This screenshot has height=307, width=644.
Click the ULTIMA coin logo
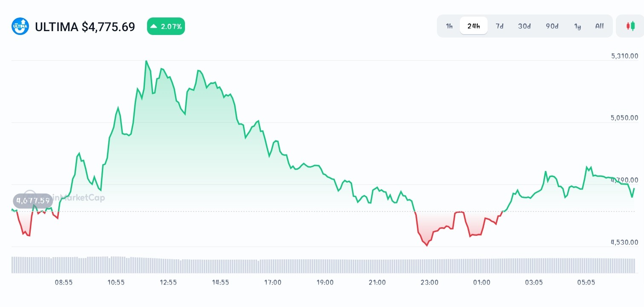point(20,26)
